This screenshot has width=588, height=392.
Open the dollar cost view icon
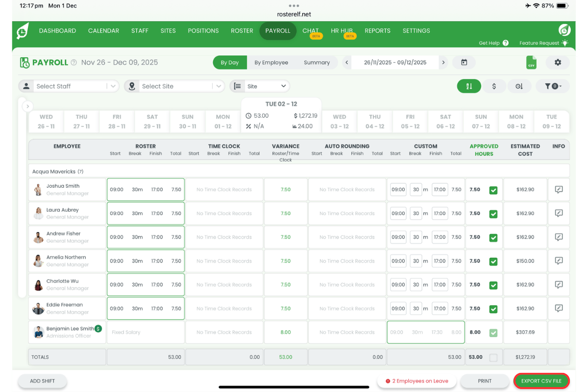point(494,86)
